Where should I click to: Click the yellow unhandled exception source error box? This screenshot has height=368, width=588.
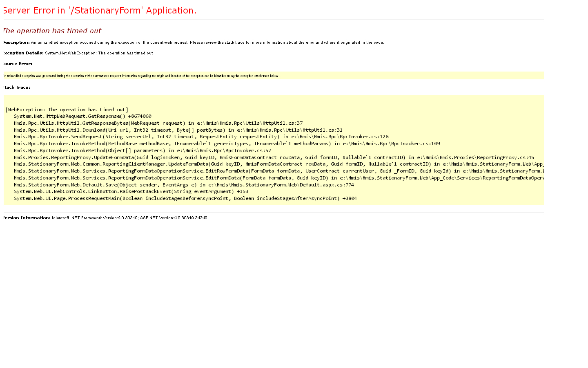point(273,76)
